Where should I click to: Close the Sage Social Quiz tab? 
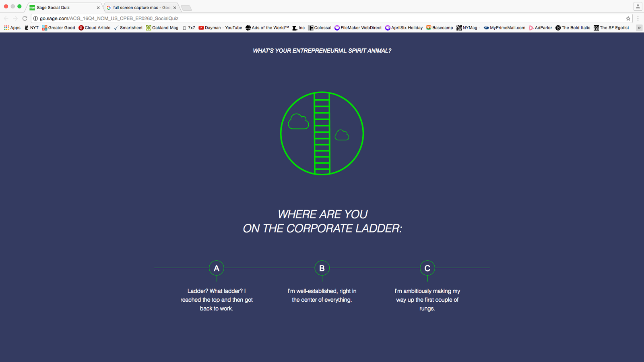pos(98,8)
